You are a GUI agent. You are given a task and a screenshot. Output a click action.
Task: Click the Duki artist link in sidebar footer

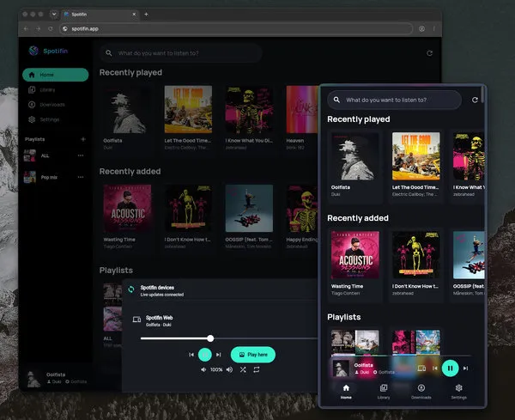point(55,381)
